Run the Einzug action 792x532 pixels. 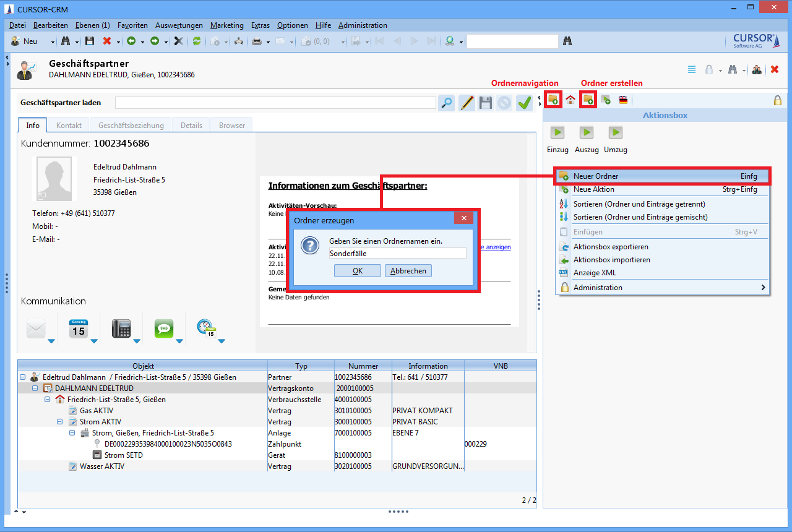pyautogui.click(x=557, y=132)
